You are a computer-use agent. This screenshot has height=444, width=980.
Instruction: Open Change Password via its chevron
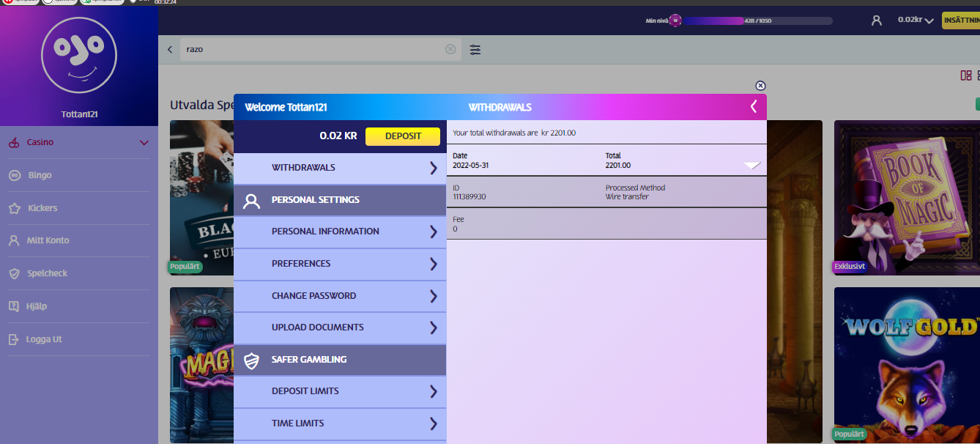pos(433,296)
